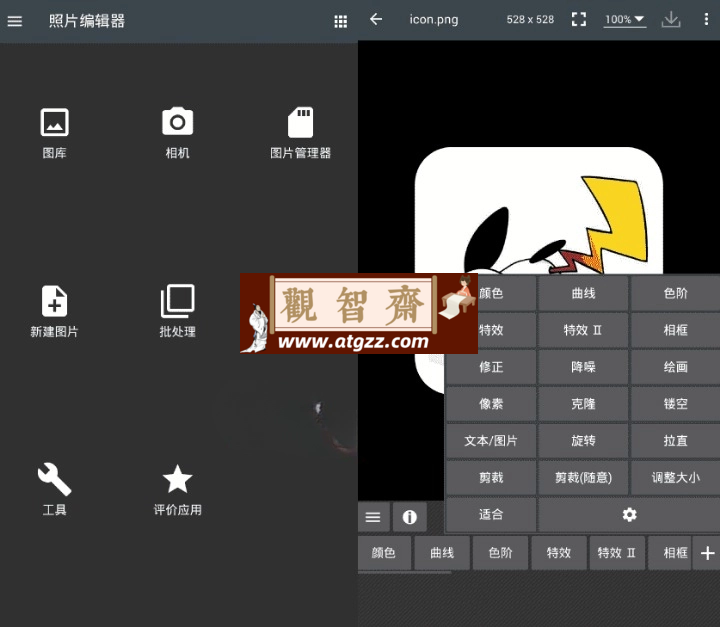Open the three-dot overflow menu
720x627 pixels.
point(706,19)
